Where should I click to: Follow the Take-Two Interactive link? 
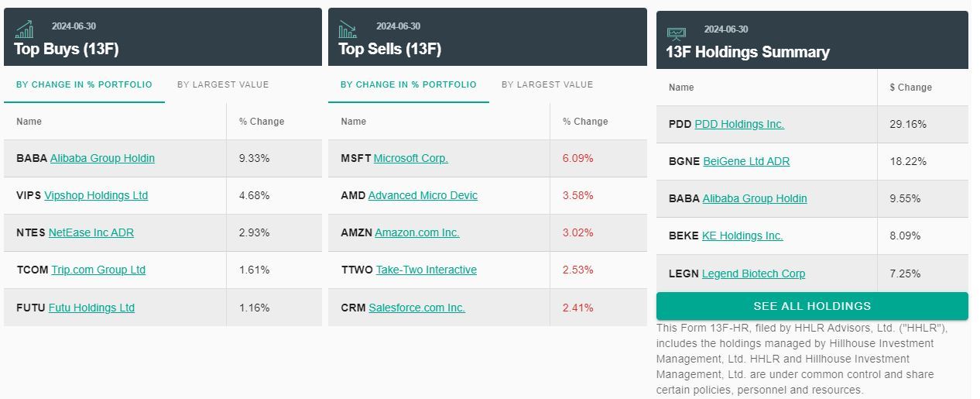click(427, 270)
